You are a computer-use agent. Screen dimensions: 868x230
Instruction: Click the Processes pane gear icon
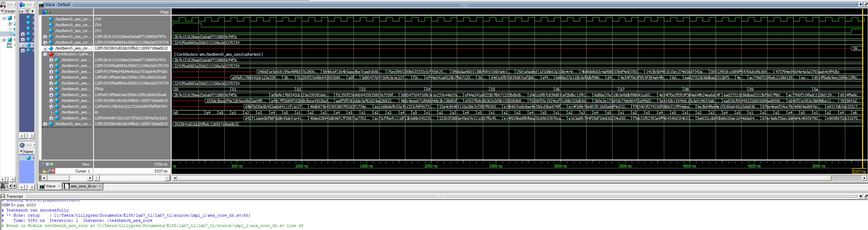point(22,145)
